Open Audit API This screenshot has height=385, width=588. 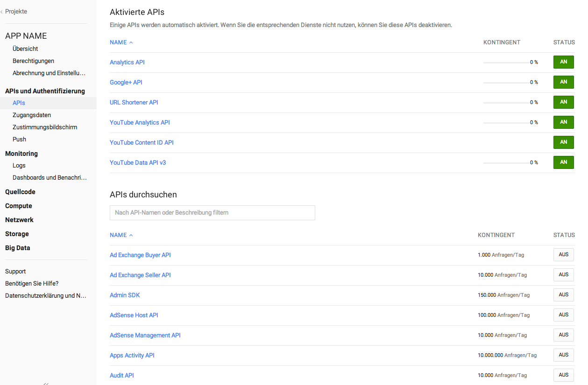(122, 375)
